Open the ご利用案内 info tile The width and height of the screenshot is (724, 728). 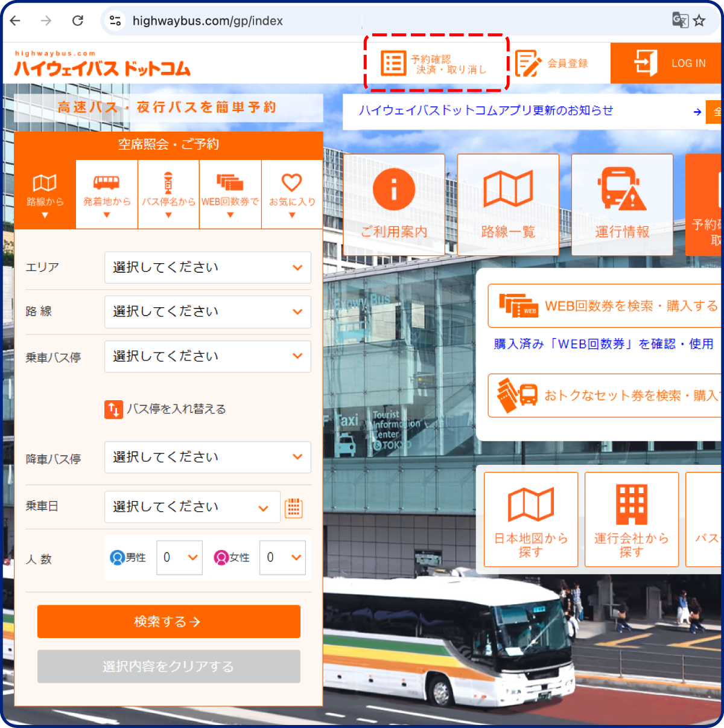[394, 204]
